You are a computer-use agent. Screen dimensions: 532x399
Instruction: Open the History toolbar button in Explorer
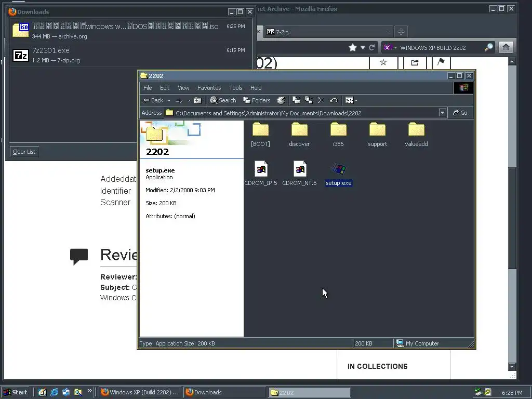tap(281, 100)
